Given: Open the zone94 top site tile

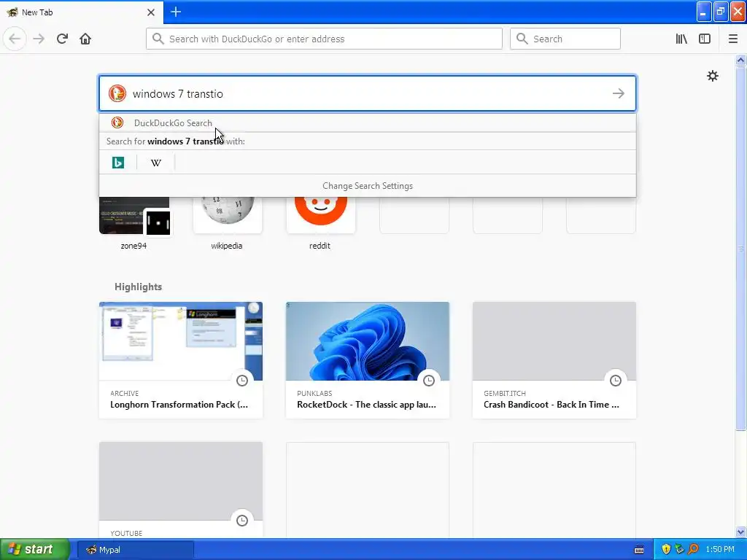Looking at the screenshot, I should coord(134,222).
